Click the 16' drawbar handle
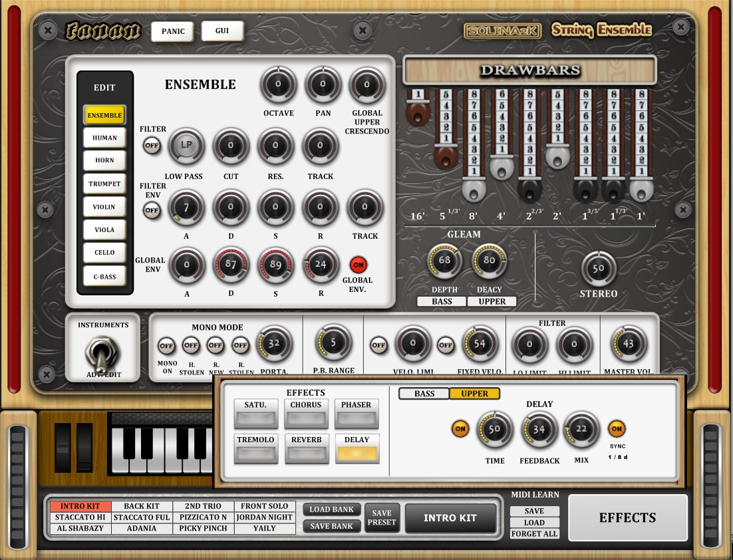733x560 pixels. [x=417, y=115]
